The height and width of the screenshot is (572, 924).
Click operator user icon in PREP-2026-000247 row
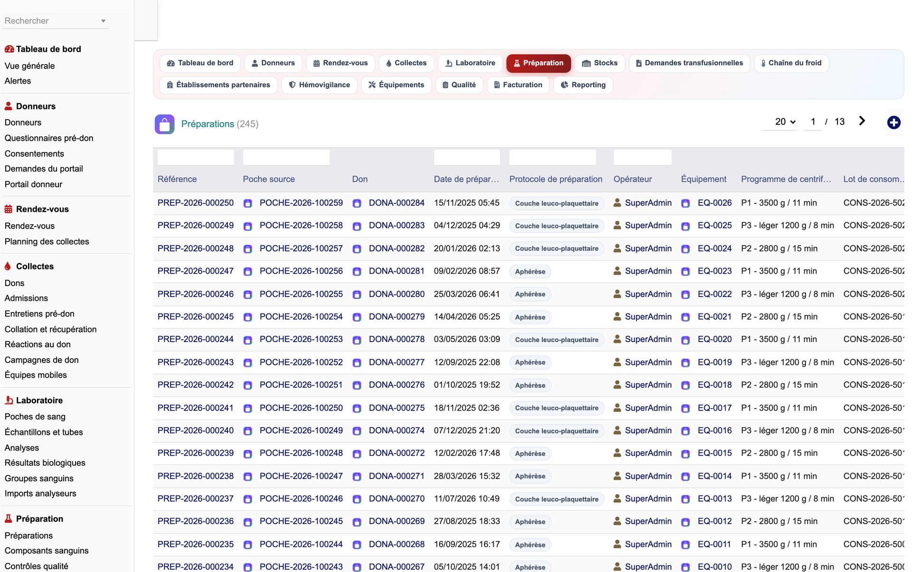click(x=617, y=271)
